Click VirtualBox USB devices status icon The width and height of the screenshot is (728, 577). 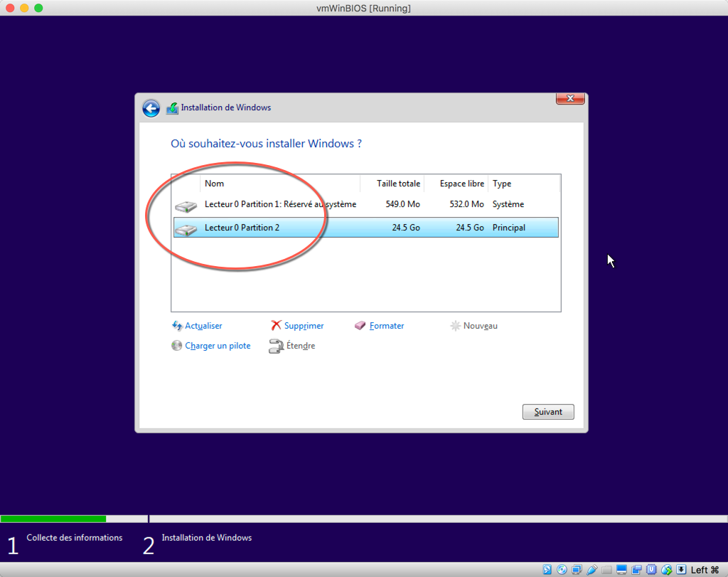[591, 570]
